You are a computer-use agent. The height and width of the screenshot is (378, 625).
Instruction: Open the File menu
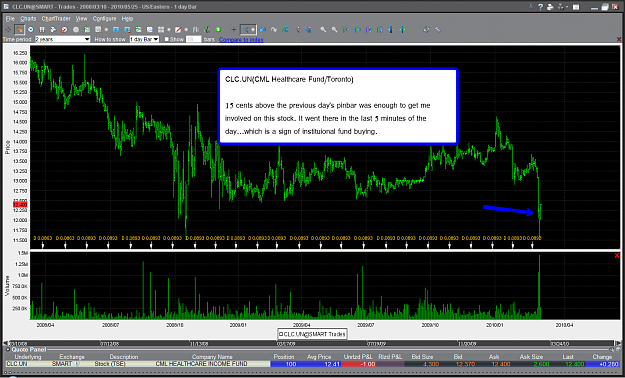(x=10, y=18)
